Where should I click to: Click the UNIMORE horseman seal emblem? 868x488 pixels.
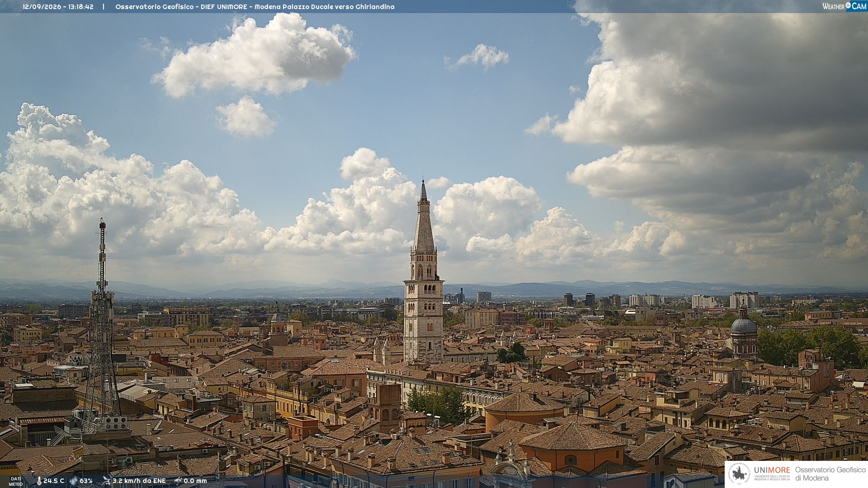tap(739, 474)
